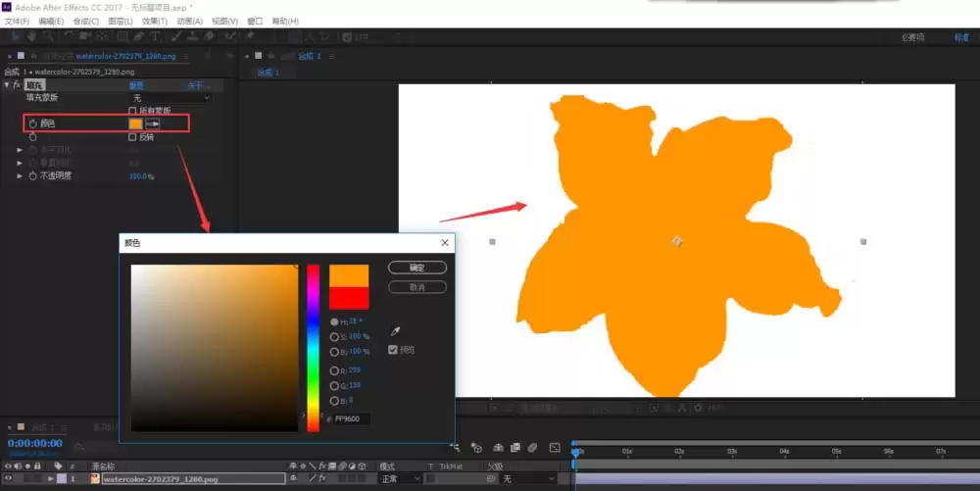This screenshot has width=980, height=491.
Task: Uncheck the 预览 checkbox in color dialog
Action: [393, 350]
